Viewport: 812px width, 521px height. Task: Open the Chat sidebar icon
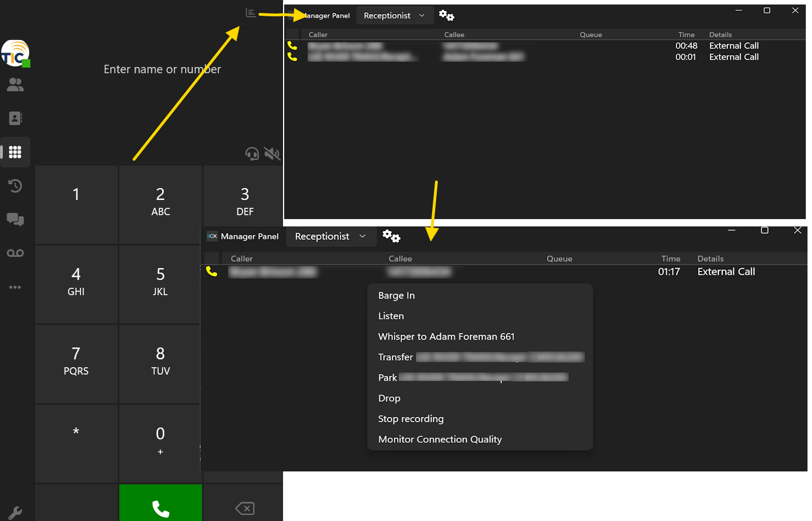point(15,219)
